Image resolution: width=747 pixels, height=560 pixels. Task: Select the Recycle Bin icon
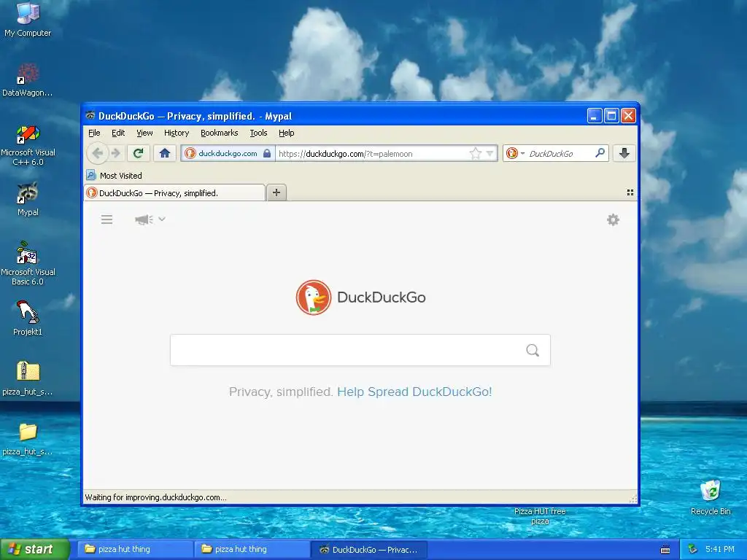(x=711, y=497)
